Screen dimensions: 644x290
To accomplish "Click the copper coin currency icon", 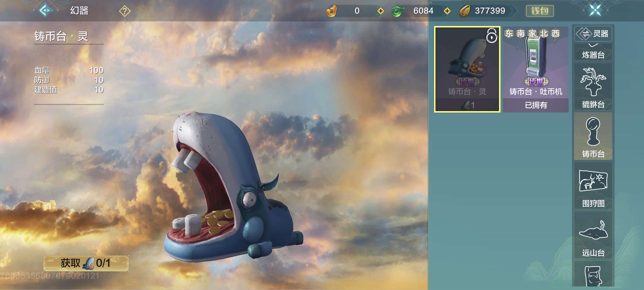I will coord(465,11).
